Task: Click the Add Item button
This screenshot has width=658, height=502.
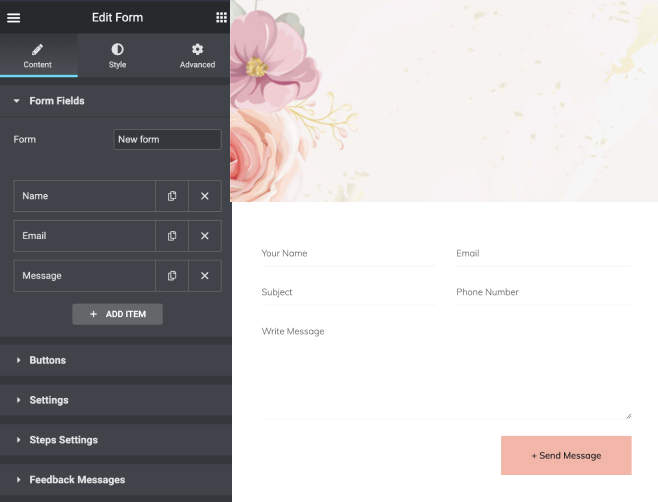Action: pyautogui.click(x=117, y=314)
